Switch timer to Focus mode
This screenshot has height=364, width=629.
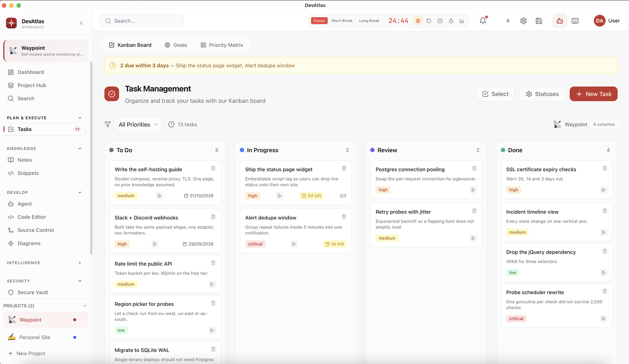click(319, 21)
